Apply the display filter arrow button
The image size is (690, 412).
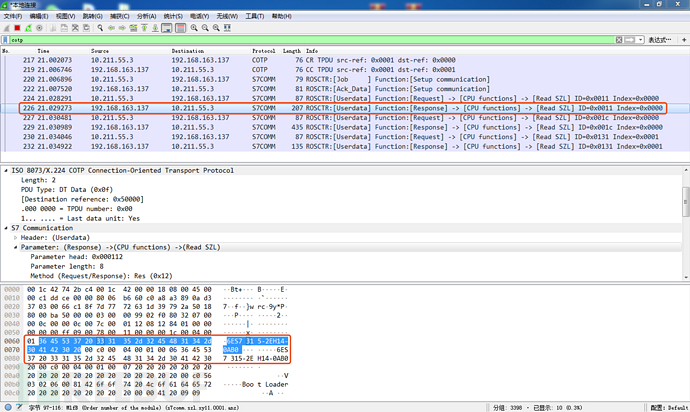629,39
